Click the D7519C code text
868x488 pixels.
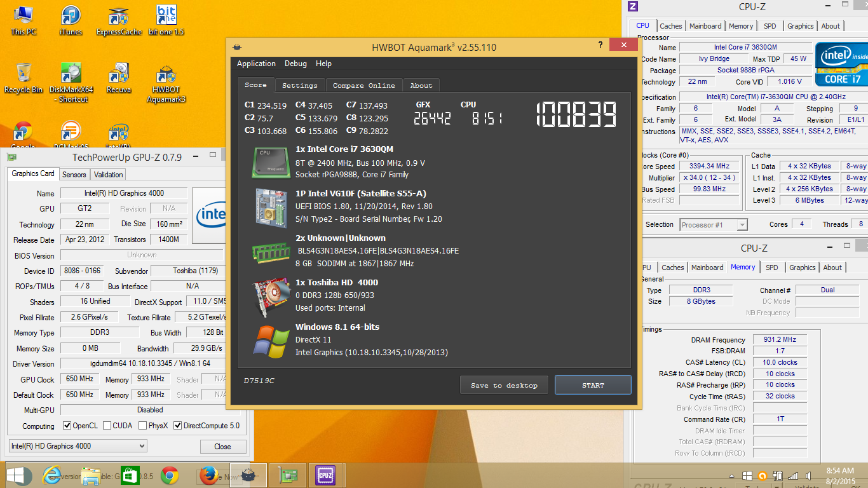259,381
